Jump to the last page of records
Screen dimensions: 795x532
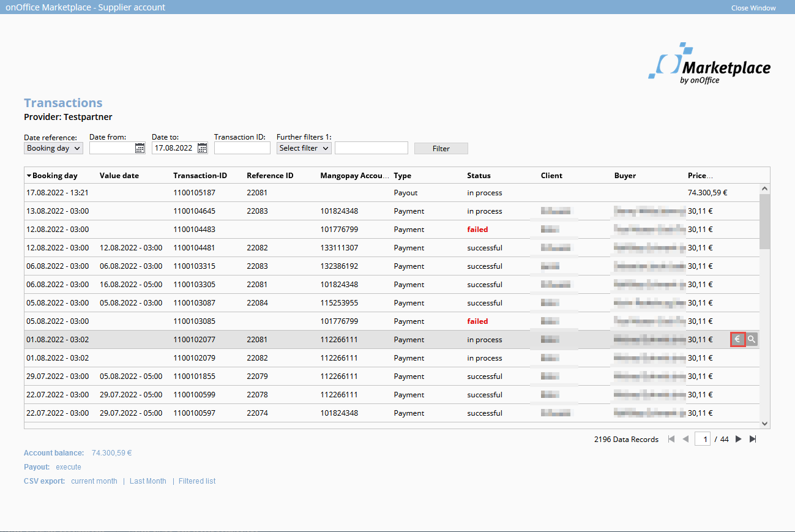(x=753, y=439)
